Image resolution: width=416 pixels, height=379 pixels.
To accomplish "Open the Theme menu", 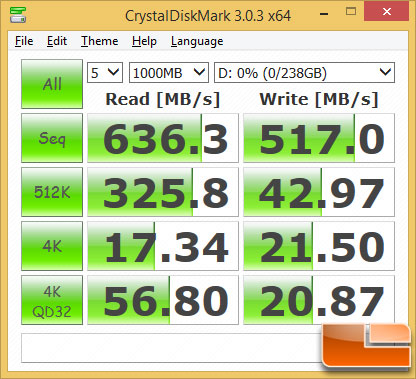I will (x=100, y=41).
